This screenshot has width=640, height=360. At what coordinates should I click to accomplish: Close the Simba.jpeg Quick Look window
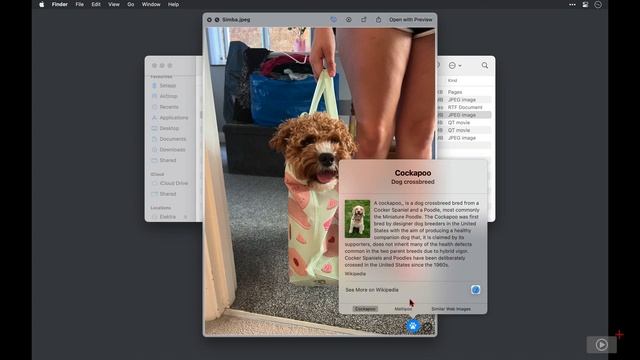tap(209, 20)
